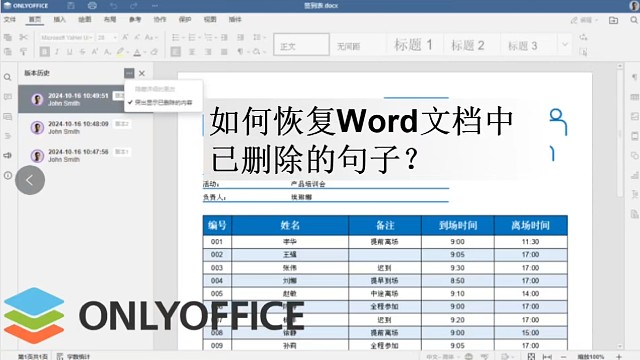Decrease font size with the smaller A icon

[137, 37]
